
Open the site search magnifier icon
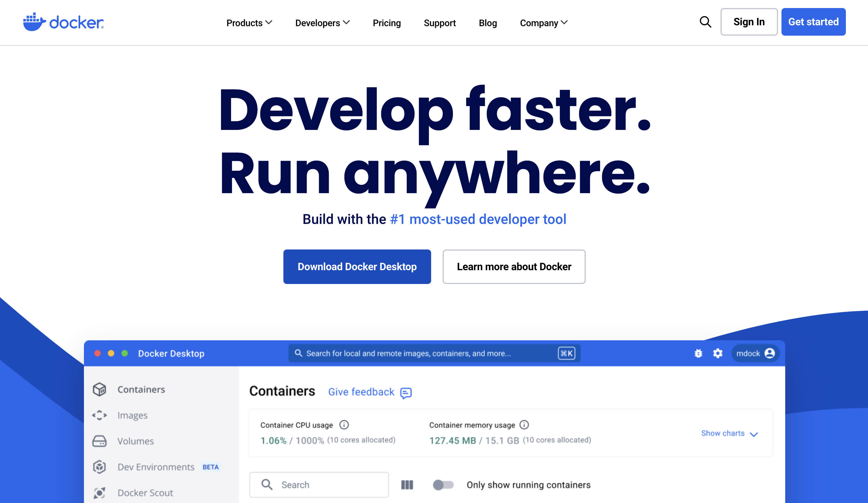(x=705, y=22)
